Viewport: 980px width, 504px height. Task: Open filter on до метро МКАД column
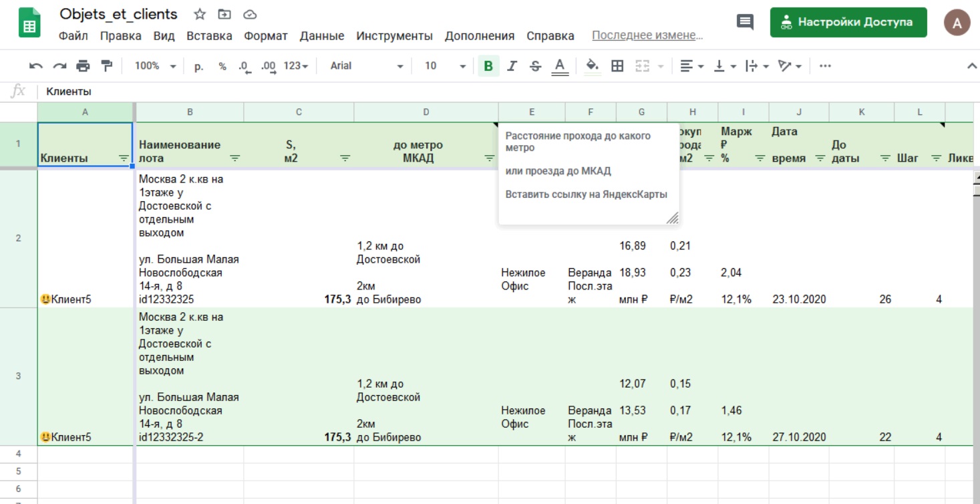coord(490,158)
